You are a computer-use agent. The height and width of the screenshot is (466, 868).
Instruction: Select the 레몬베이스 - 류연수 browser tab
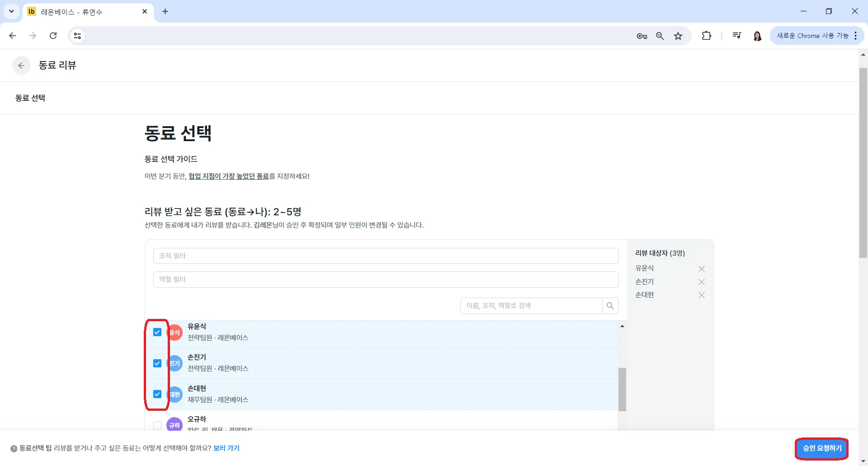[88, 12]
